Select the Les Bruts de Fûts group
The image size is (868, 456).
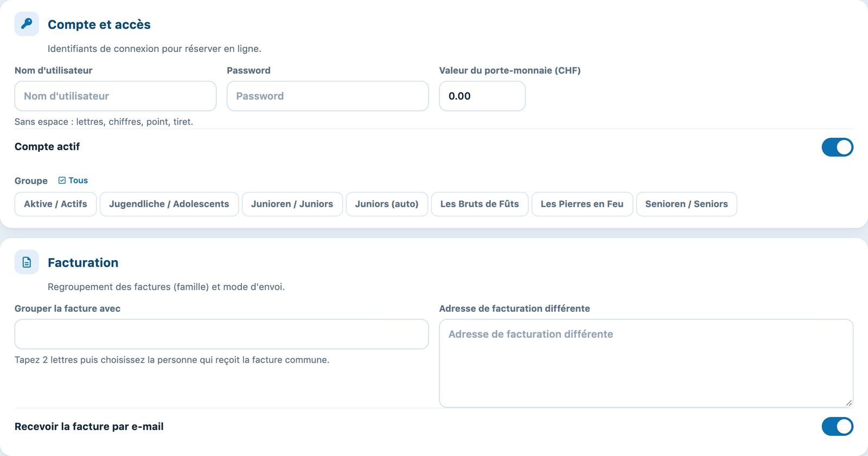480,204
